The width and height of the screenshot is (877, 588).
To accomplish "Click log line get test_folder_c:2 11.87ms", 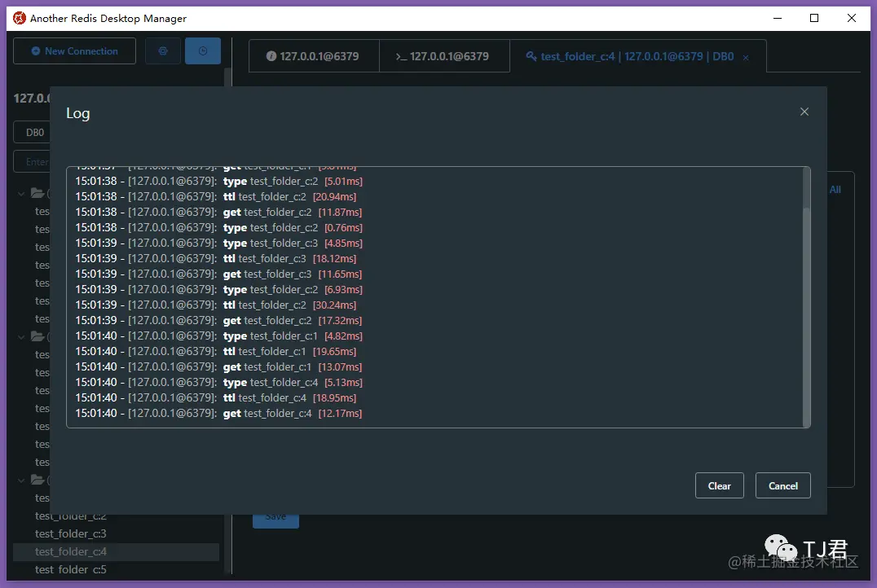I will 218,213.
